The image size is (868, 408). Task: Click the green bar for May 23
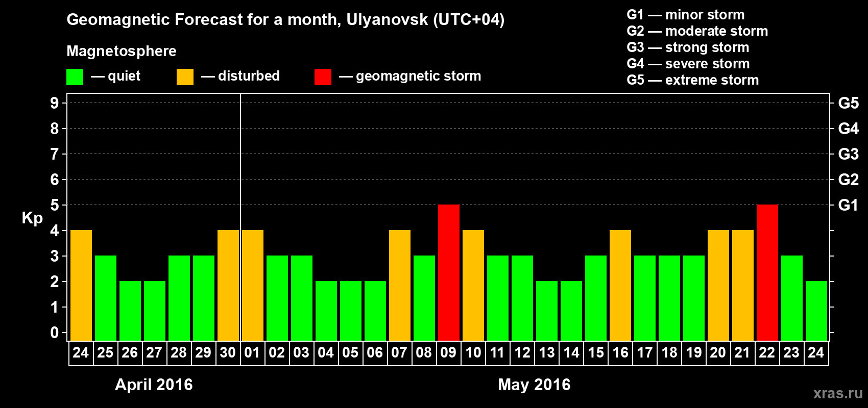tap(792, 298)
